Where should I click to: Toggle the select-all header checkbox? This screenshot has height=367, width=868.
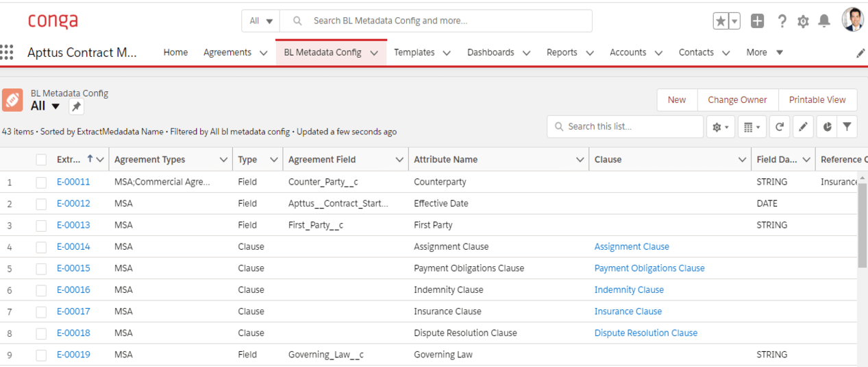coord(42,160)
